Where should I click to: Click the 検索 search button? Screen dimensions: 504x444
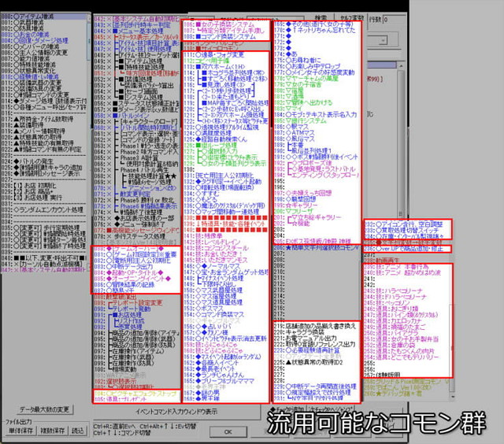click(321, 18)
